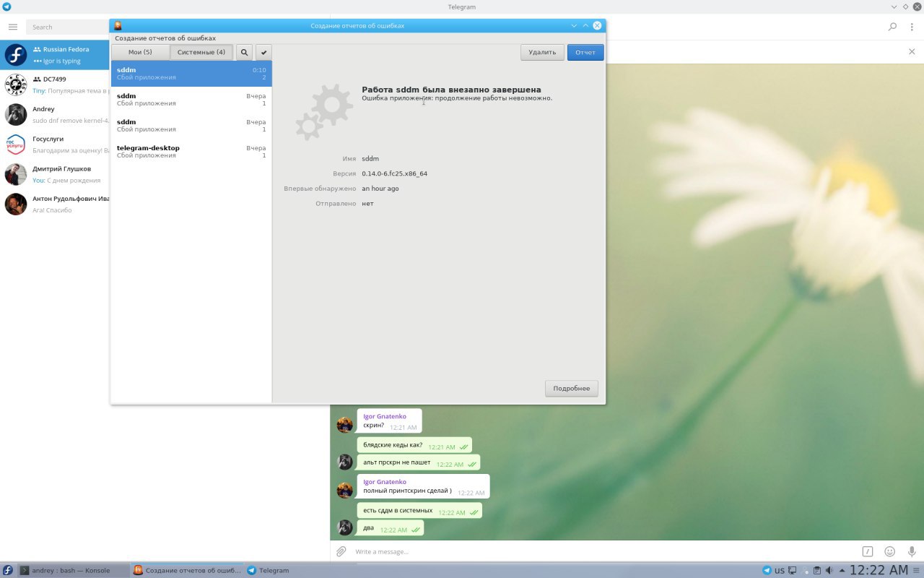Open the emoji picker smiley icon

[x=890, y=551]
